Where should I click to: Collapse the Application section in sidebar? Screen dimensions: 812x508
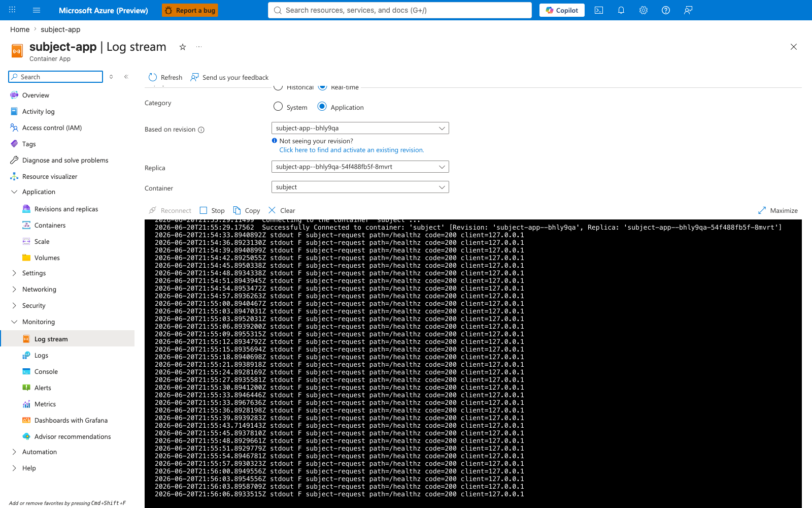tap(39, 192)
